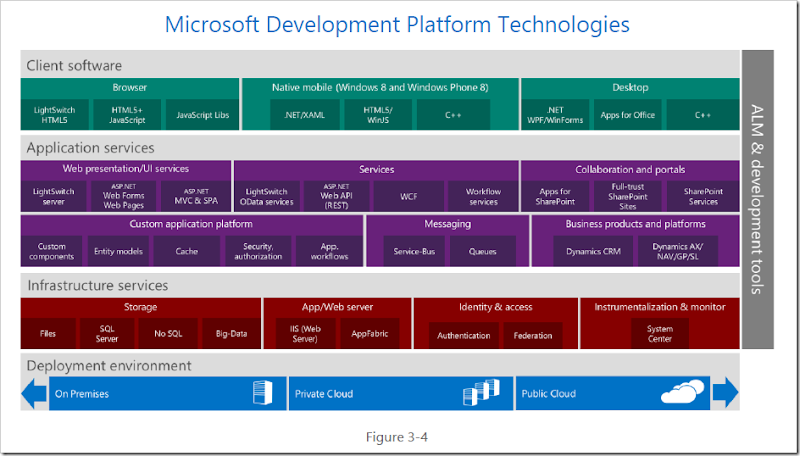Click the Browser group header
The image size is (800, 456).
pyautogui.click(x=130, y=88)
